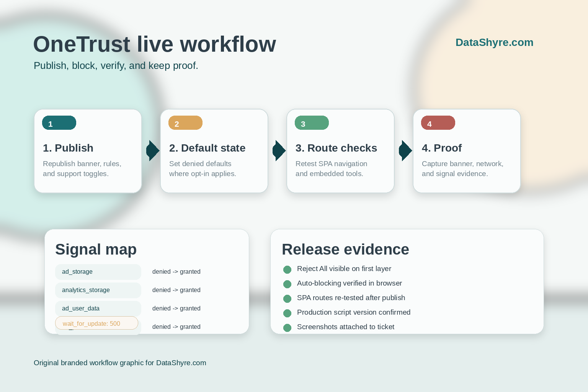Click the "3. Route checks" card heading
The image size is (588, 392).
(x=336, y=148)
